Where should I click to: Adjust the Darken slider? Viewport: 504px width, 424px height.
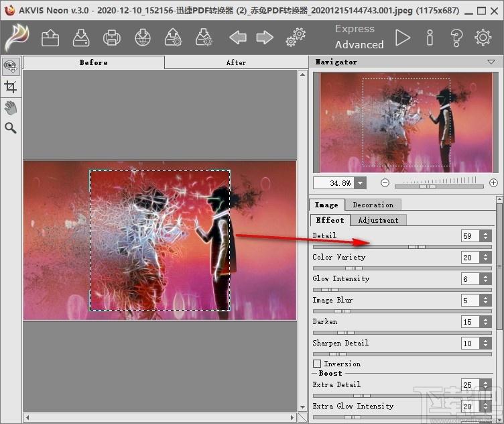(x=402, y=333)
